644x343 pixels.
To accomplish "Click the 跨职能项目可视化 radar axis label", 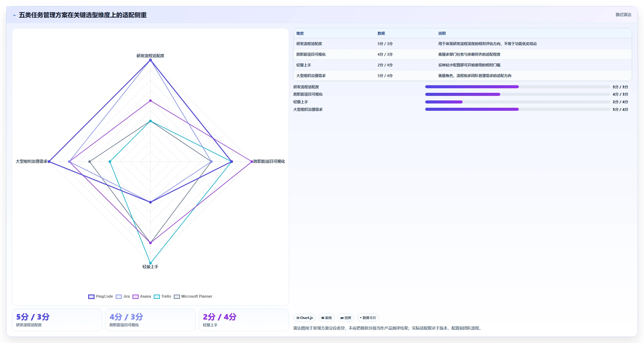I will click(x=269, y=161).
